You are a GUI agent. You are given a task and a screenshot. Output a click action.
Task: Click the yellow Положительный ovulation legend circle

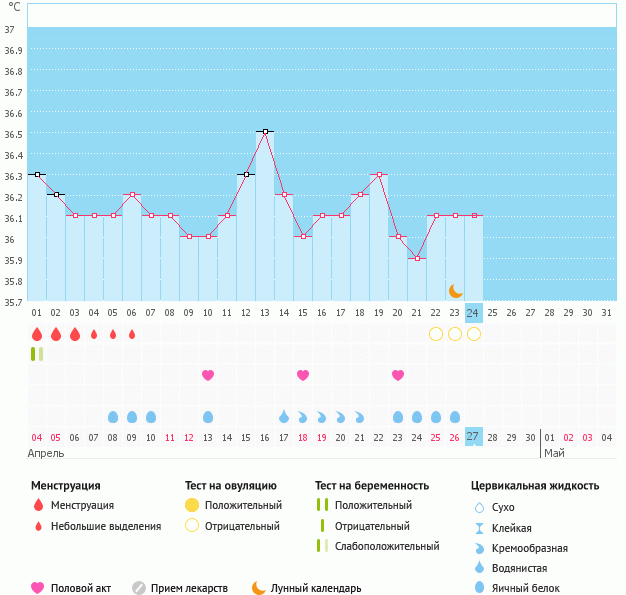(x=193, y=506)
